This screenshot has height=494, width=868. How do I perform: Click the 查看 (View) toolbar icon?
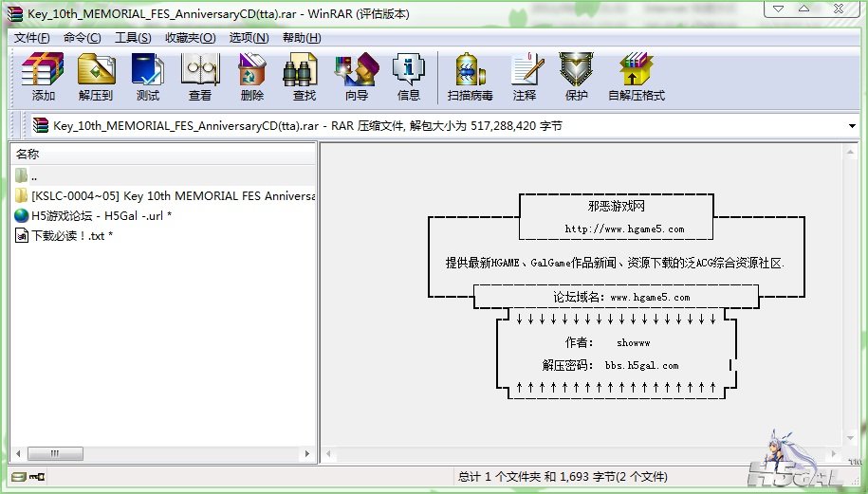200,77
